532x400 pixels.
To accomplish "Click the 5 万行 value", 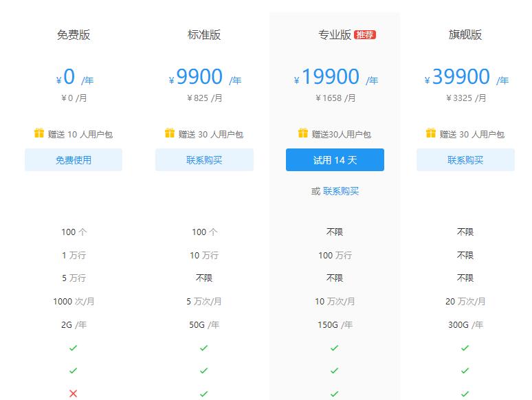I will (74, 278).
